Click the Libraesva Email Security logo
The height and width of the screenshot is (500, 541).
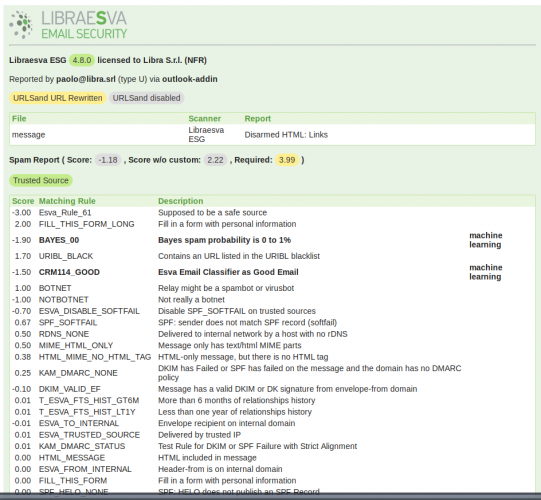click(x=68, y=25)
